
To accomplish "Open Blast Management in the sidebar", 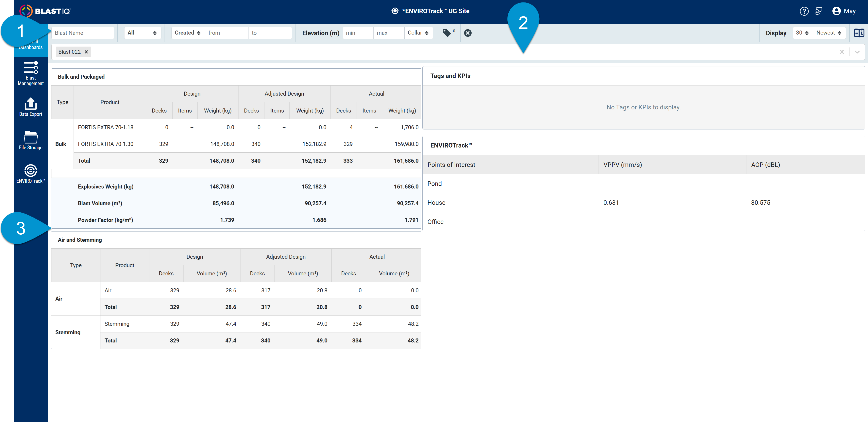I will 31,74.
